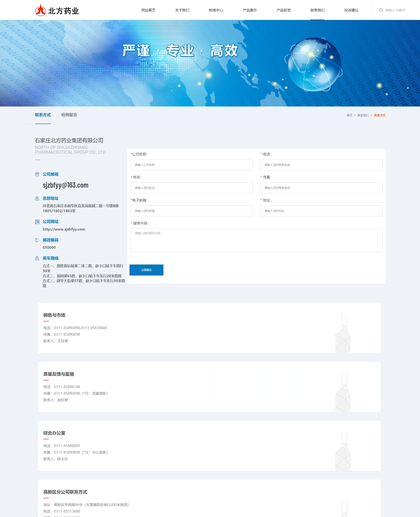Click the 石家庄北方药业集团有限公司 heading

(x=69, y=141)
